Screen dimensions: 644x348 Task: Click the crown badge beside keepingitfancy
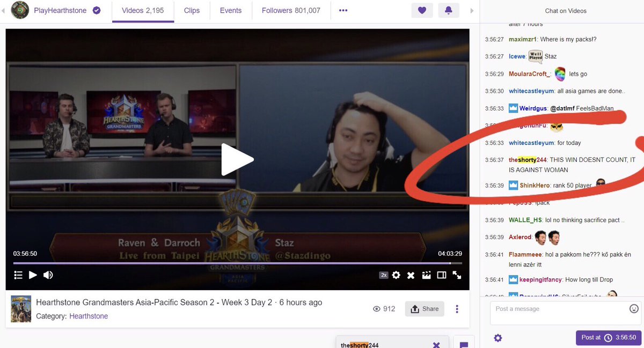[x=513, y=279]
